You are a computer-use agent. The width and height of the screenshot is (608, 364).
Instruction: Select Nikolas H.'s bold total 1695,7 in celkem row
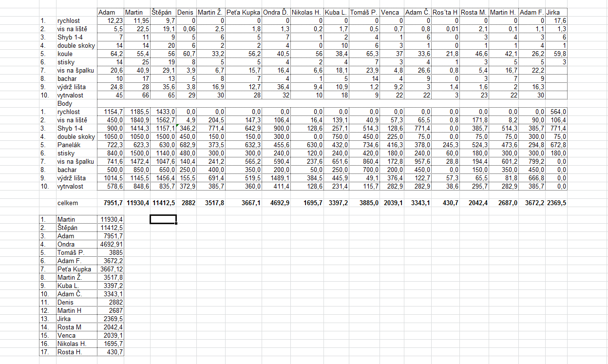coord(307,203)
